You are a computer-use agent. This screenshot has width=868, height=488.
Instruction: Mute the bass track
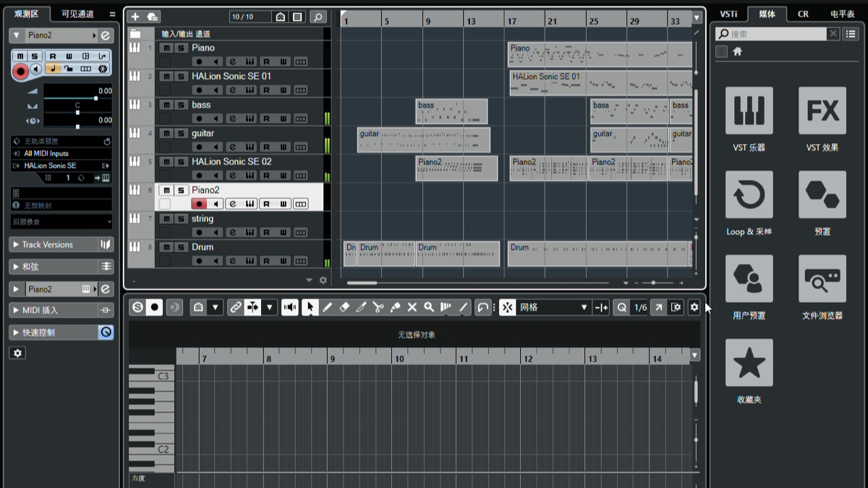(x=166, y=105)
